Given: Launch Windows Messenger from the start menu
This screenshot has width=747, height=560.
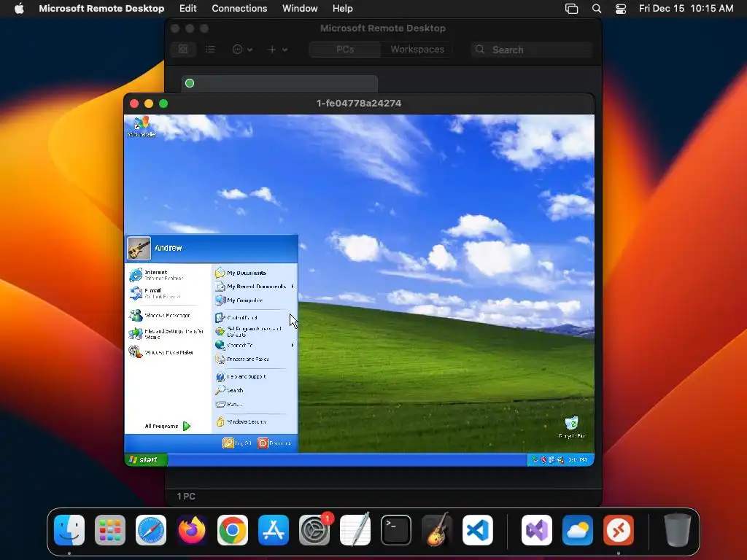Looking at the screenshot, I should click(160, 315).
